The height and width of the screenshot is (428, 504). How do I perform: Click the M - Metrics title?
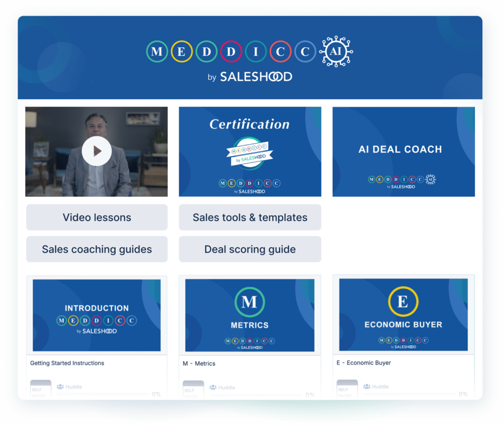(199, 364)
